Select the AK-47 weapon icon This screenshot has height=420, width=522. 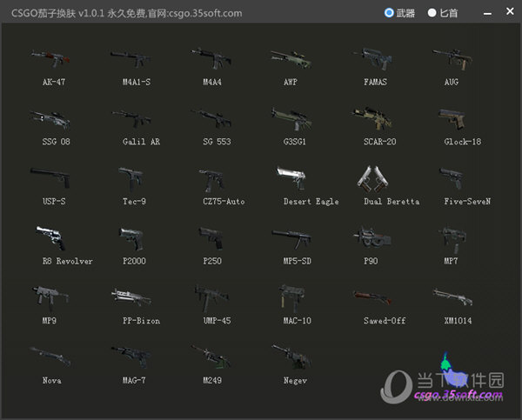[x=50, y=58]
